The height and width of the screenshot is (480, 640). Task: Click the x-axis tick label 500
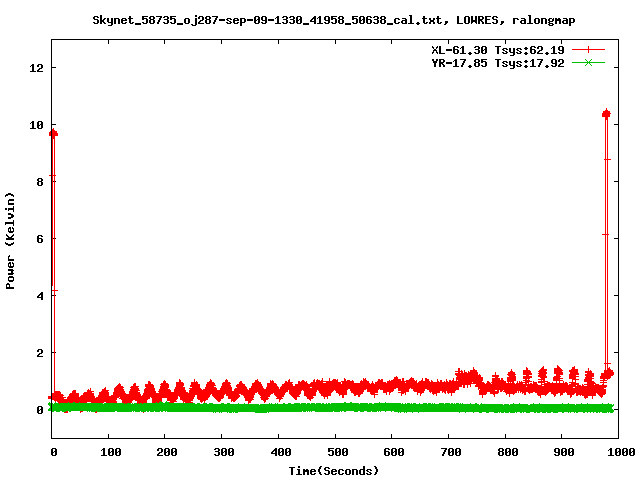pos(338,452)
